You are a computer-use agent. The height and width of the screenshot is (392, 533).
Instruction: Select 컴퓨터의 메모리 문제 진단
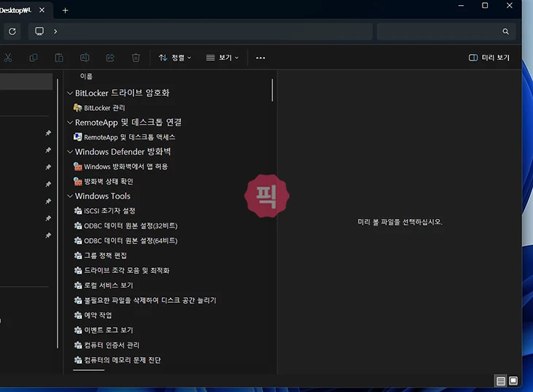click(123, 360)
